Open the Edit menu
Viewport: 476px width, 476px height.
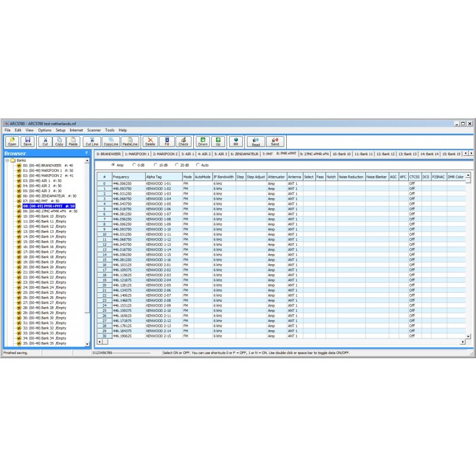point(18,130)
